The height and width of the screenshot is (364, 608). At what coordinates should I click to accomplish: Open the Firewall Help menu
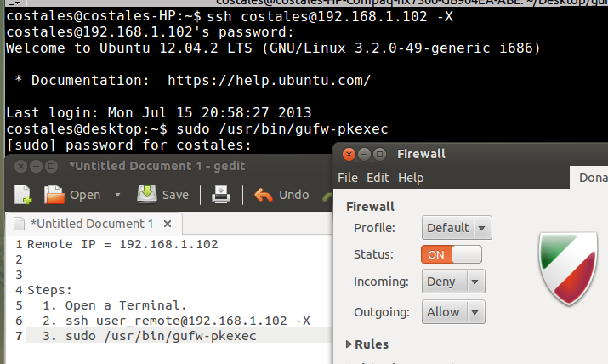(411, 178)
